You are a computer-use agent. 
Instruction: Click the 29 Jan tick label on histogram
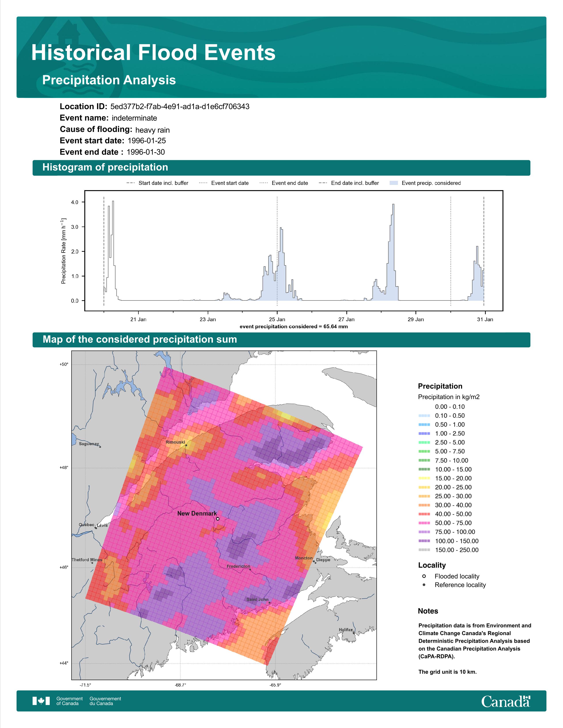pos(416,319)
